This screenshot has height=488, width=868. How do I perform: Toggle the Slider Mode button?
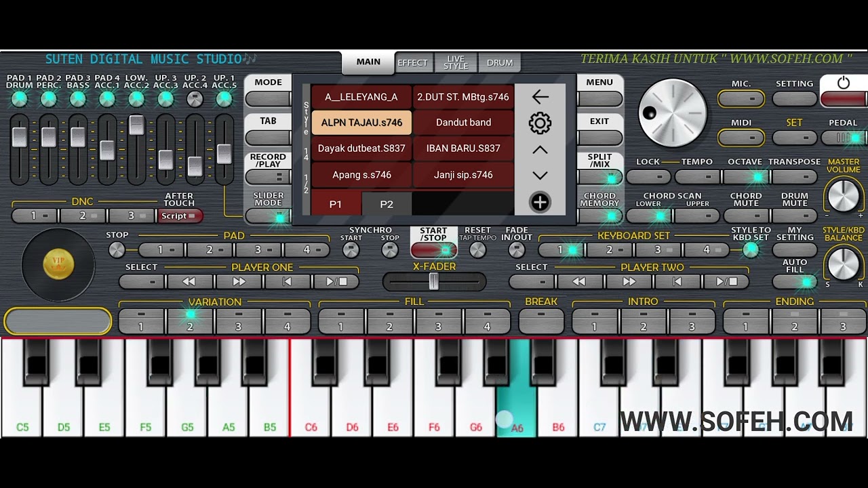tap(268, 216)
